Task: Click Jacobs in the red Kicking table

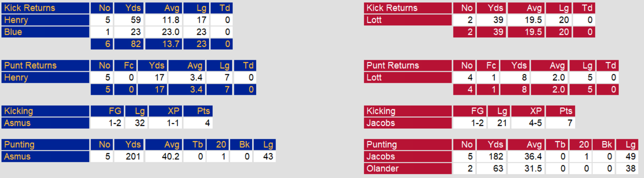Action: (381, 123)
